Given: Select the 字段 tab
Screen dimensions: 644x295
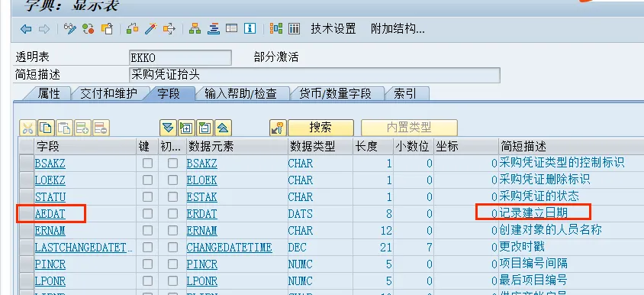Looking at the screenshot, I should [169, 94].
